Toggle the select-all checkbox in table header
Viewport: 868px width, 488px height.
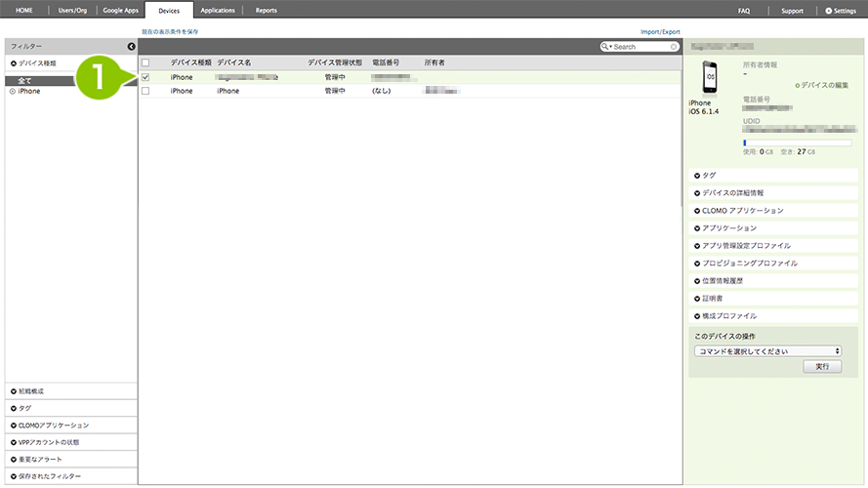coord(145,62)
